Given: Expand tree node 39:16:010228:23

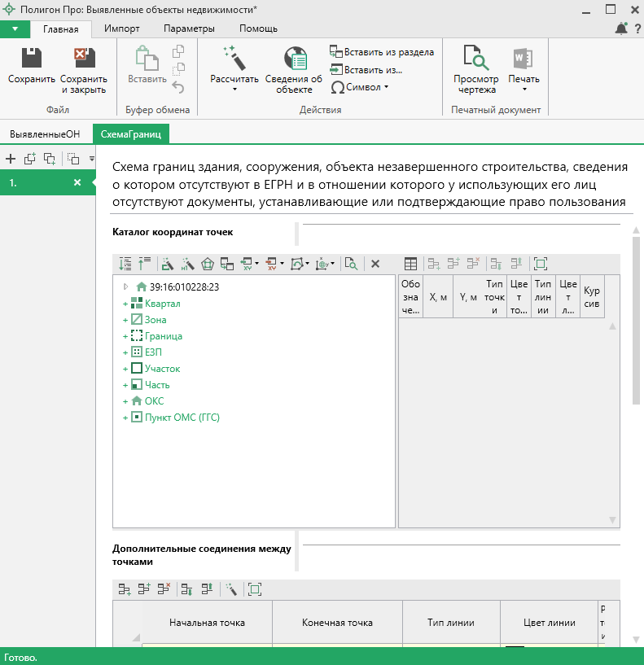Looking at the screenshot, I should point(125,287).
